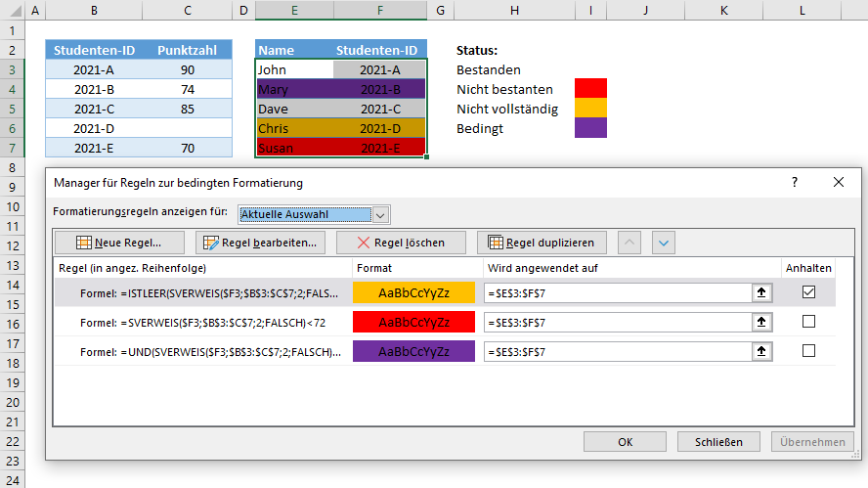This screenshot has width=868, height=488.
Task: Enable Anhalten for the UND rule
Action: (808, 351)
